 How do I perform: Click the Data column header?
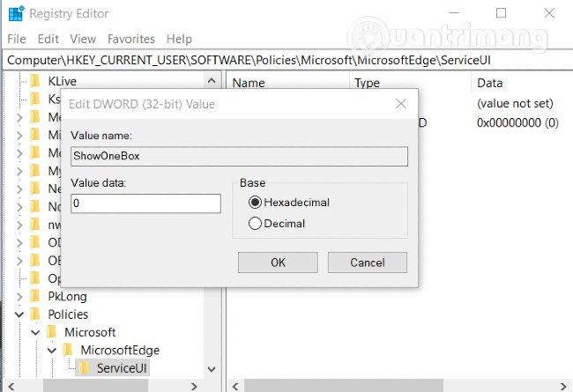pos(489,83)
